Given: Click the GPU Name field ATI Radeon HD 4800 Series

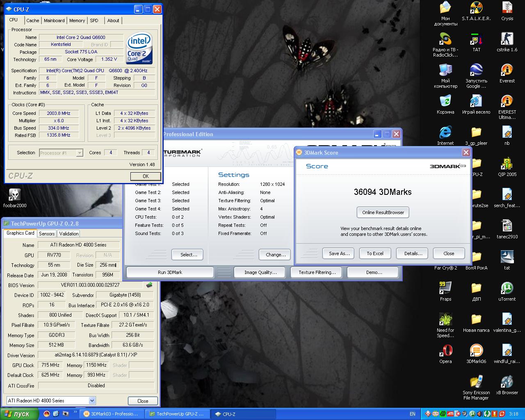Looking at the screenshot, I should 78,245.
